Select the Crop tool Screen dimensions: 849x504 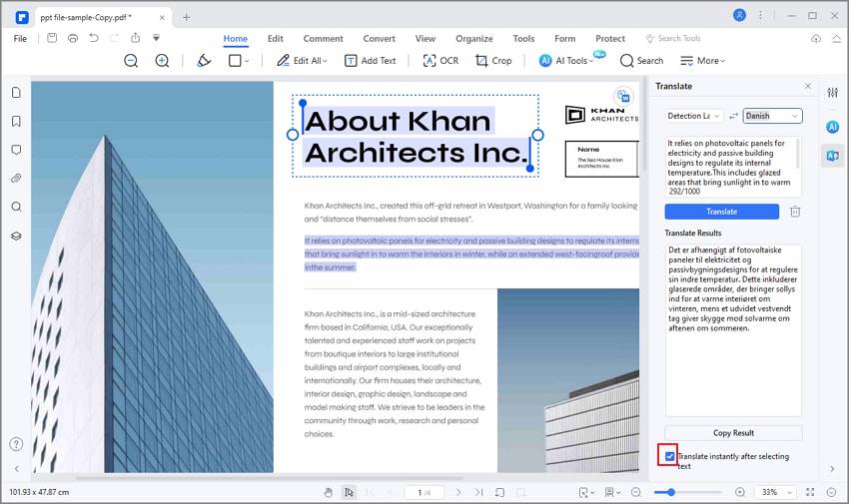(493, 61)
